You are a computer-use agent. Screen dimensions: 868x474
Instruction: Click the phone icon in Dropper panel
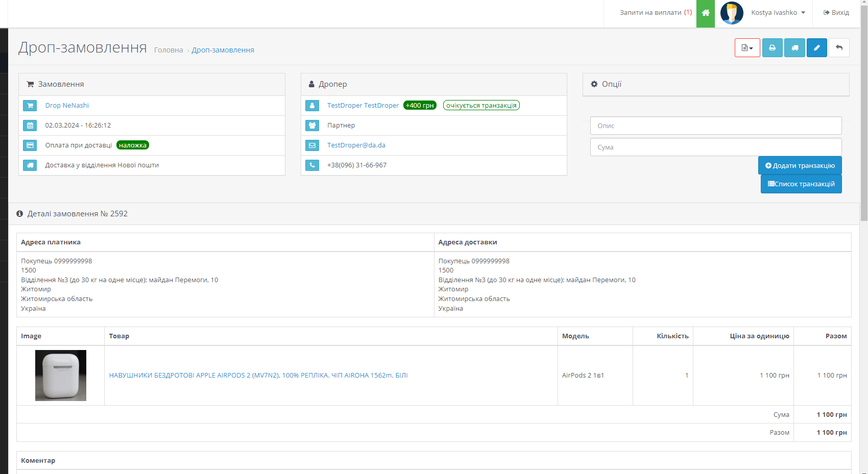(312, 165)
